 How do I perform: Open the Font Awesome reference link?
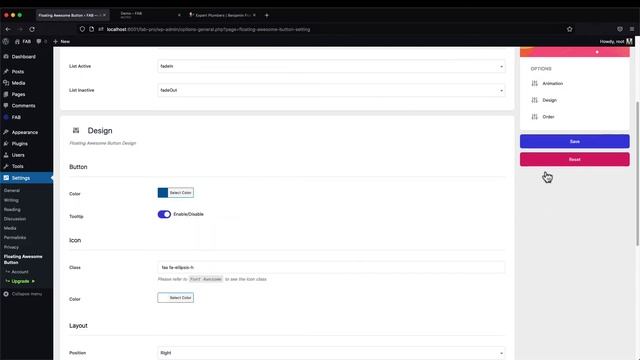coord(206,279)
